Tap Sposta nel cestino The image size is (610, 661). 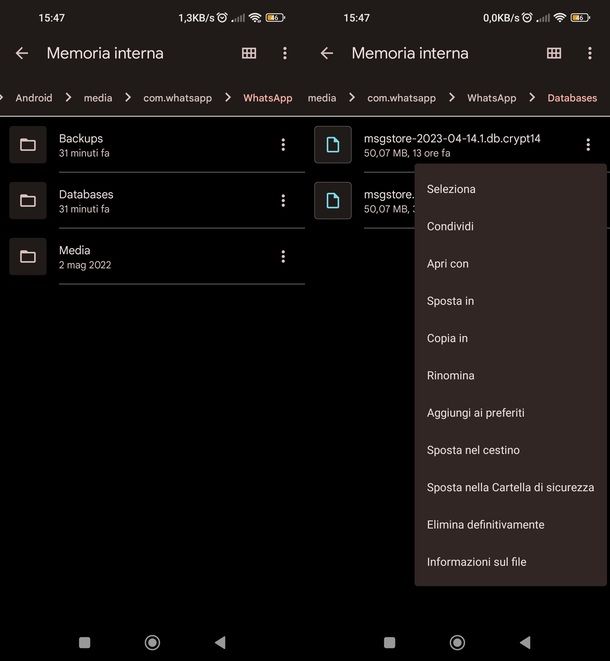click(473, 451)
